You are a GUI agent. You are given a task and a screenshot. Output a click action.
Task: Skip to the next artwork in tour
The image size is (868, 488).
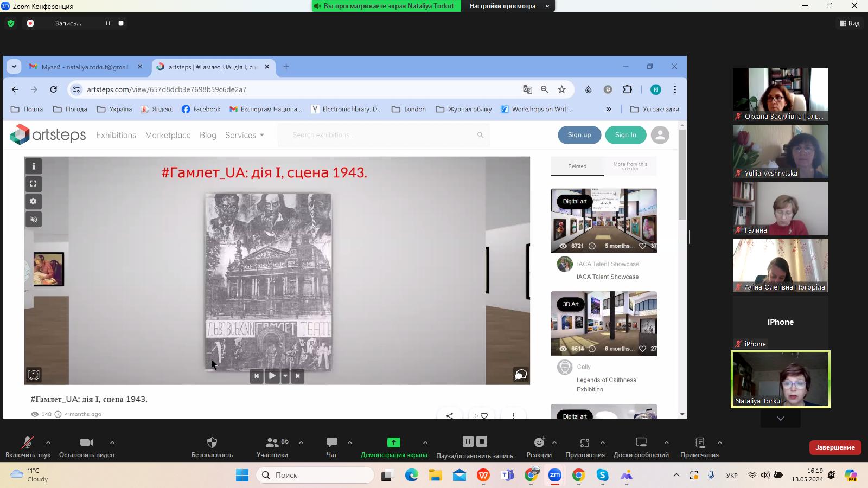point(298,376)
